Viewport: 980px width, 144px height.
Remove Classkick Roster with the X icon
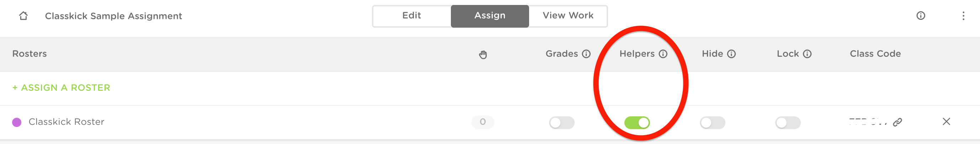pos(946,122)
